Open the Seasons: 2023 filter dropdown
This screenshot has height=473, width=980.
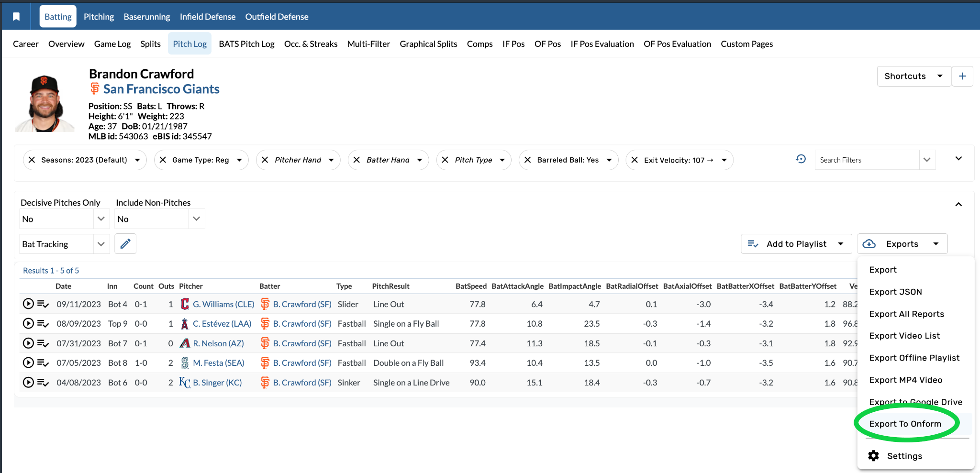137,160
